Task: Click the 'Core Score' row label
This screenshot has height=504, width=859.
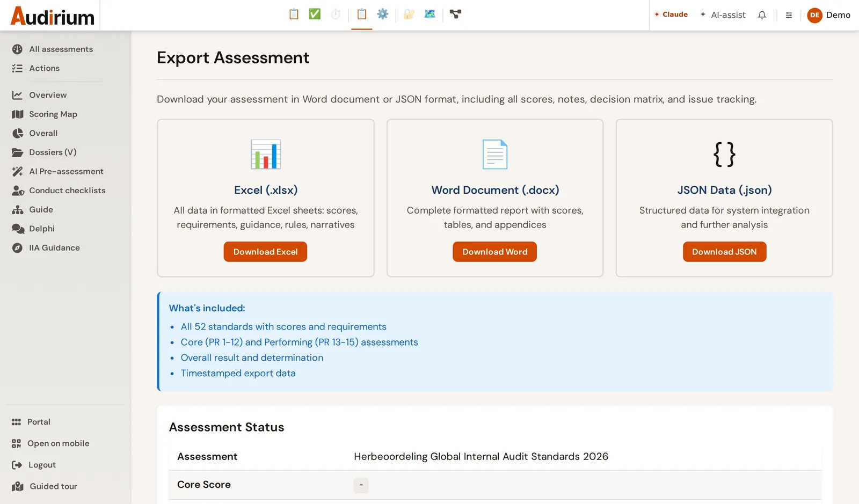Action: point(204,485)
